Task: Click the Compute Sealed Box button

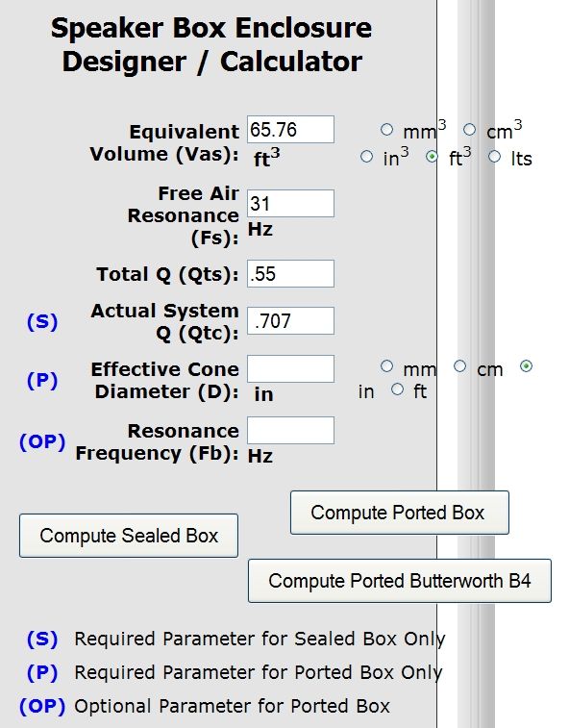Action: tap(129, 536)
